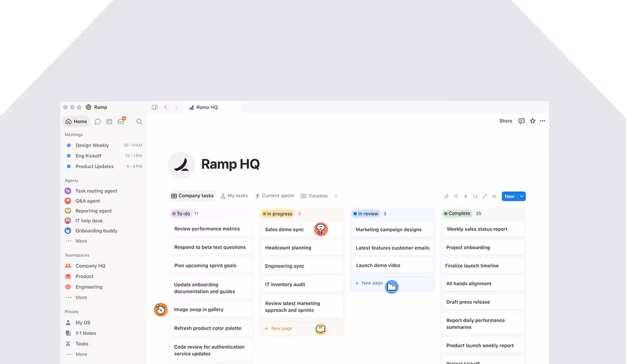
Task: Open Launch demo video card
Action: coord(392,265)
